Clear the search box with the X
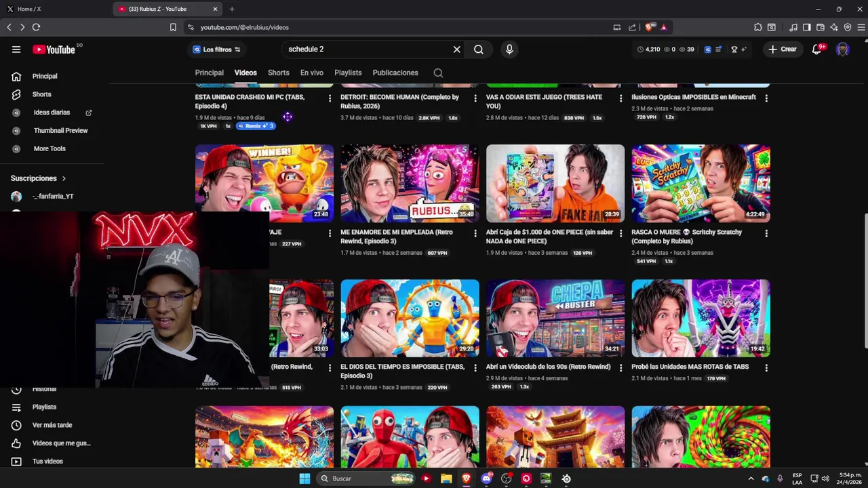 (457, 49)
